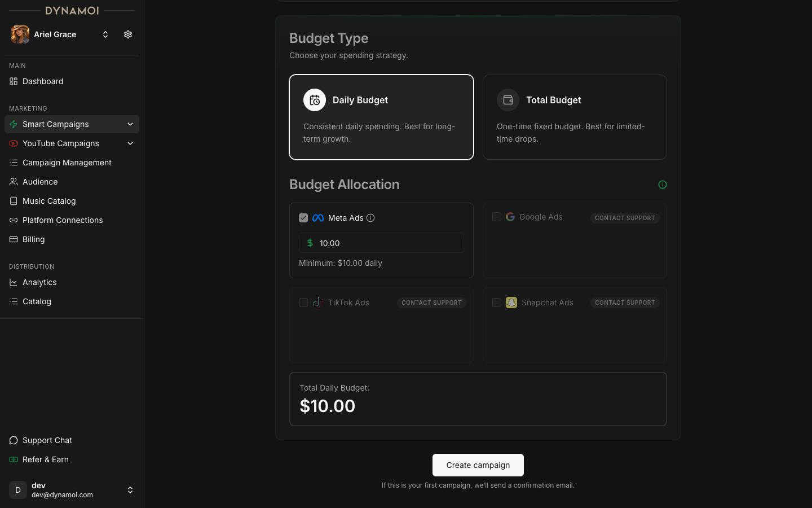This screenshot has height=508, width=812.
Task: Click the Daily Budget calendar clock icon
Action: pyautogui.click(x=315, y=100)
